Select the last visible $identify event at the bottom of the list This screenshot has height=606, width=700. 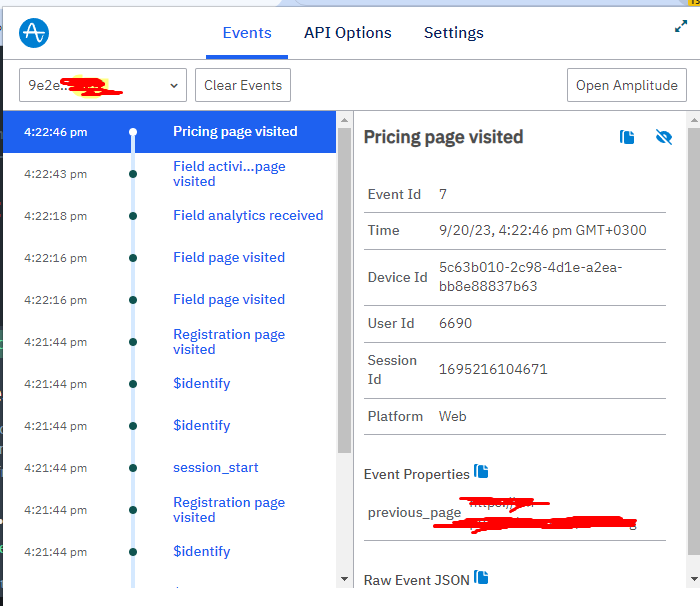pos(169,552)
